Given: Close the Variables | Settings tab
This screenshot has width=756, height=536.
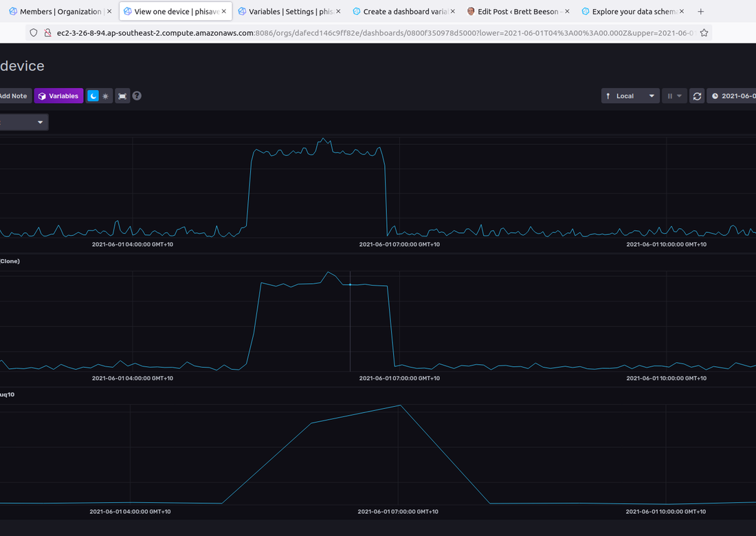Looking at the screenshot, I should pos(338,11).
